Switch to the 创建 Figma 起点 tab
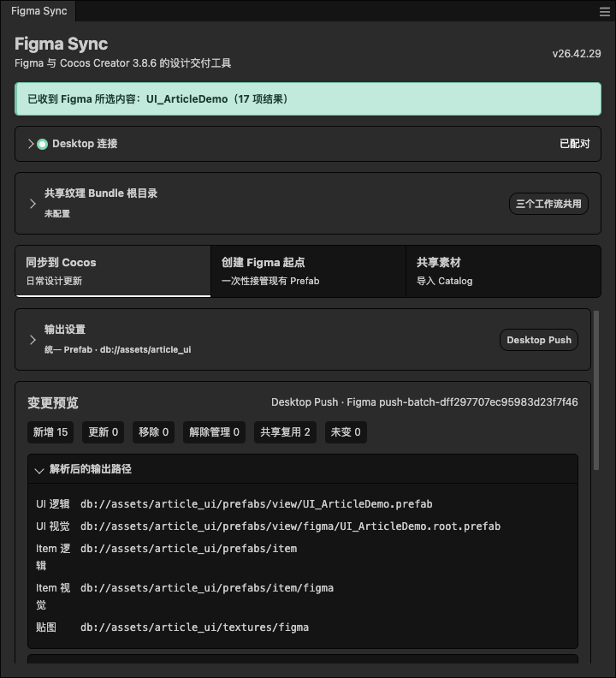This screenshot has width=616, height=678. 308,271
